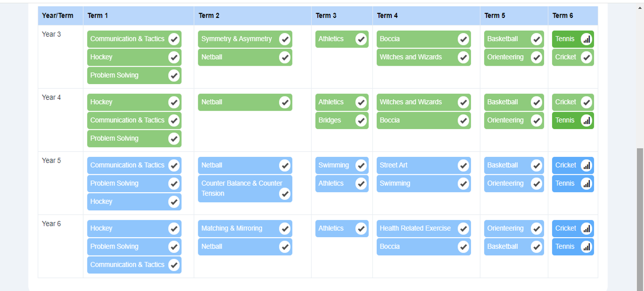Screen dimensions: 644x291
Task: Select Year 4 Orienteering unit
Action: pos(505,120)
